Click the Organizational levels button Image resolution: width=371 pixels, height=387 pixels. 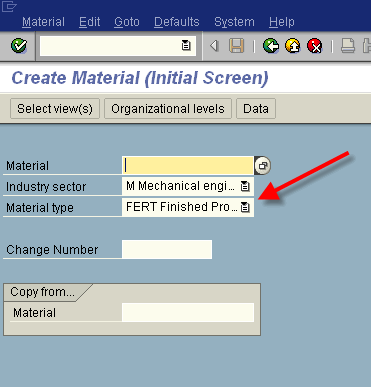click(168, 109)
